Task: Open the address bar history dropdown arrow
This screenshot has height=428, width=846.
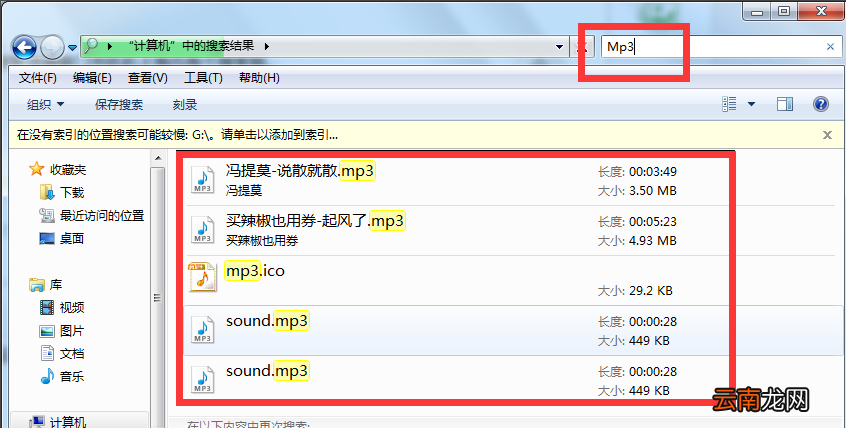Action: (x=560, y=47)
